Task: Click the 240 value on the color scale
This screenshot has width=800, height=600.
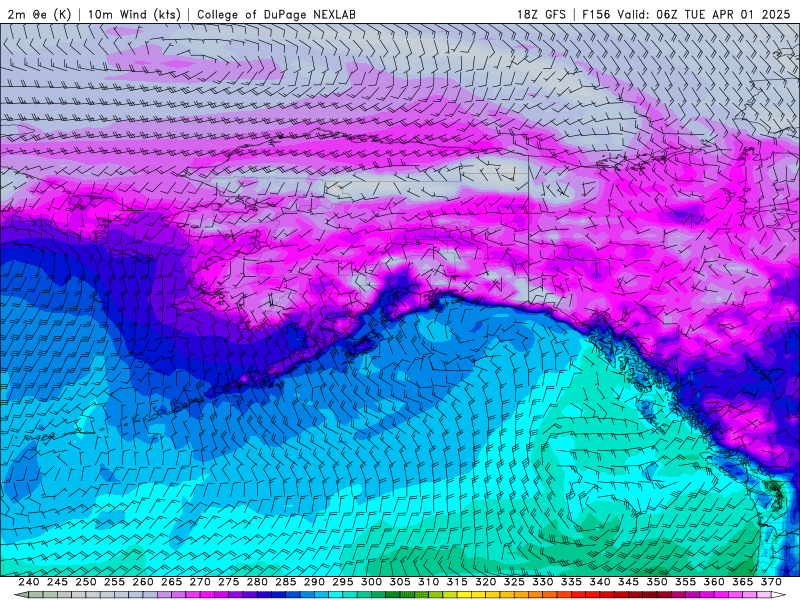Action: pos(29,582)
